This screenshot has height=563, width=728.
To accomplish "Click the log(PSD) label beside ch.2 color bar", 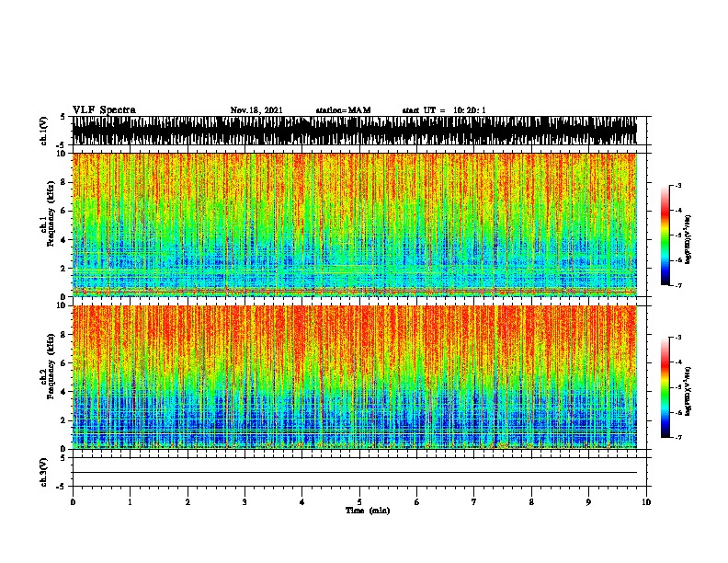I will coord(688,391).
